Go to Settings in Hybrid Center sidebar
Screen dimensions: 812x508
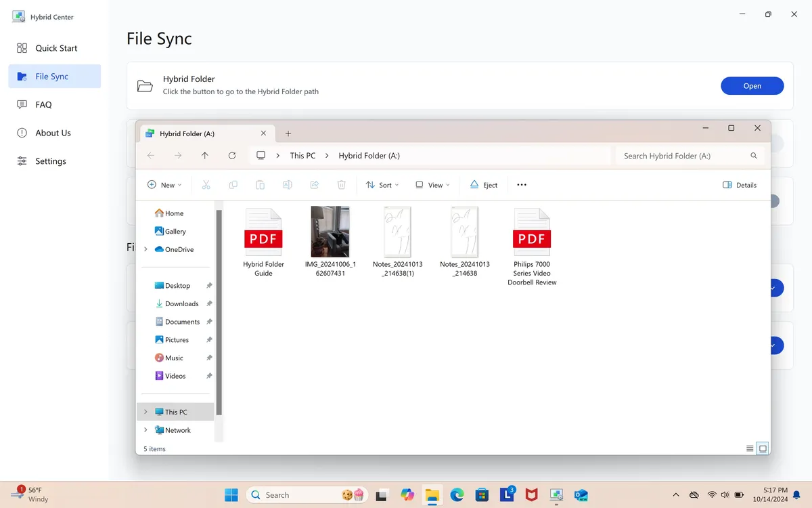tap(51, 161)
